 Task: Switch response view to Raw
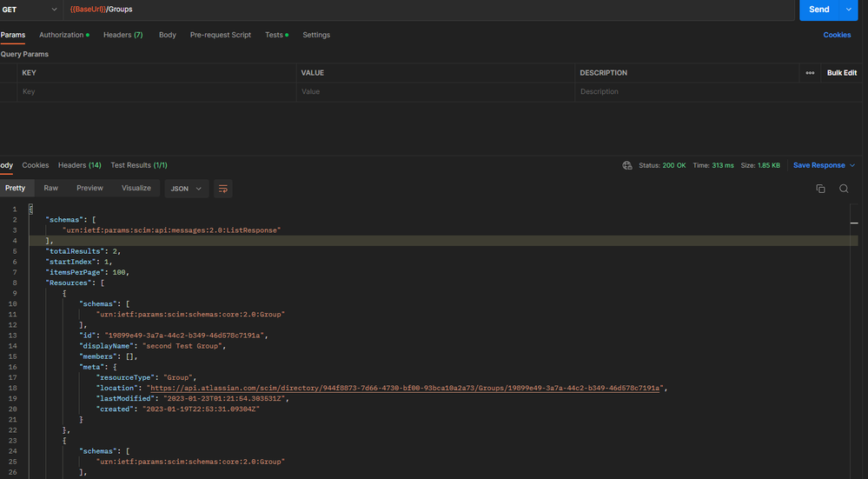point(51,189)
